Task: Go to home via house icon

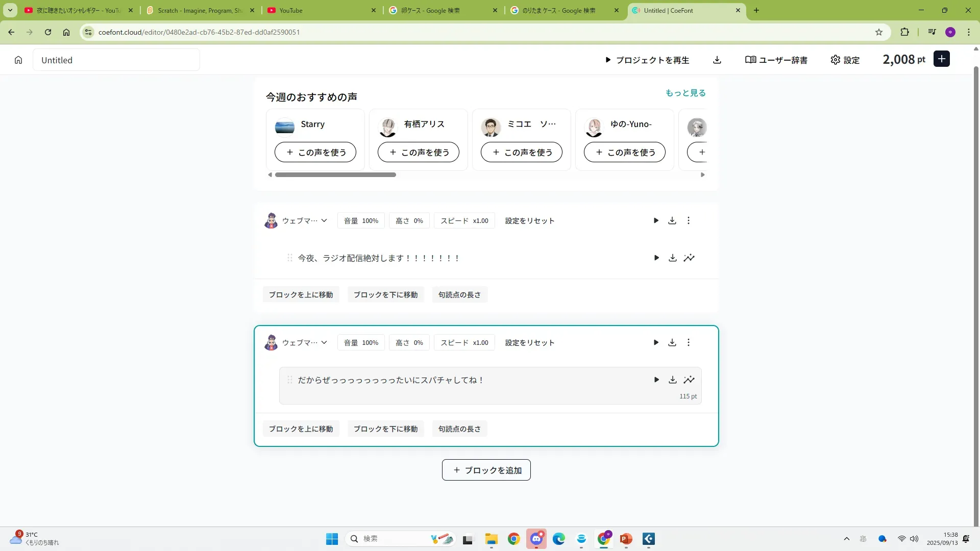Action: [18, 60]
